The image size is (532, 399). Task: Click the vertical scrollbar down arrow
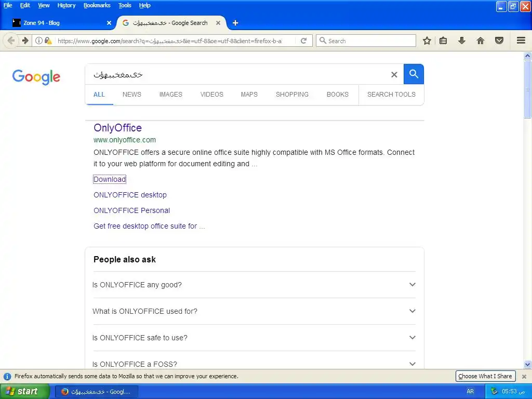pyautogui.click(x=527, y=364)
